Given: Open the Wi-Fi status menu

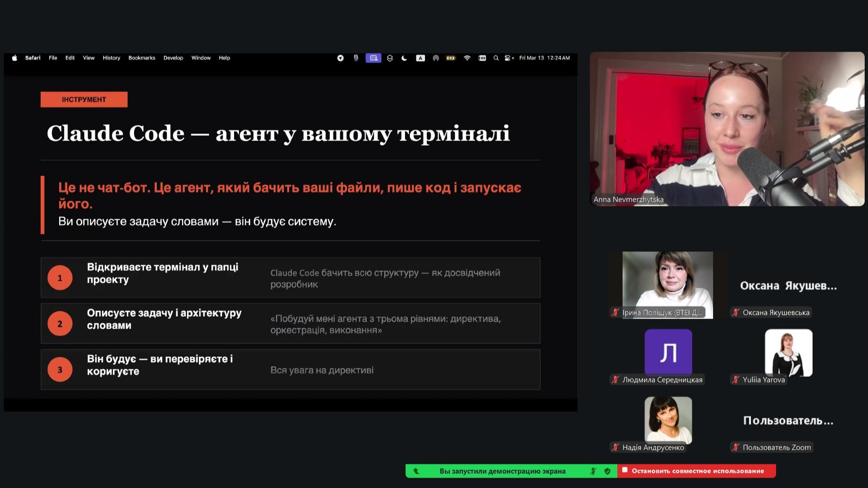Looking at the screenshot, I should (467, 58).
